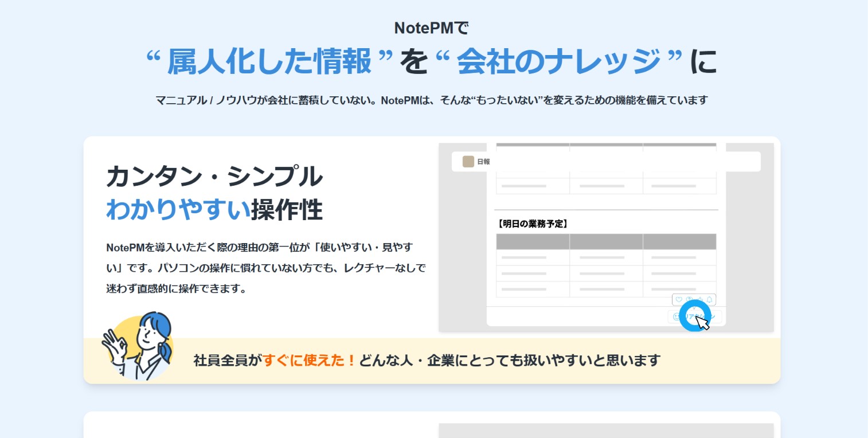
Task: Click the paragraph starting "NotePMを導入いただく"
Action: coord(265,268)
